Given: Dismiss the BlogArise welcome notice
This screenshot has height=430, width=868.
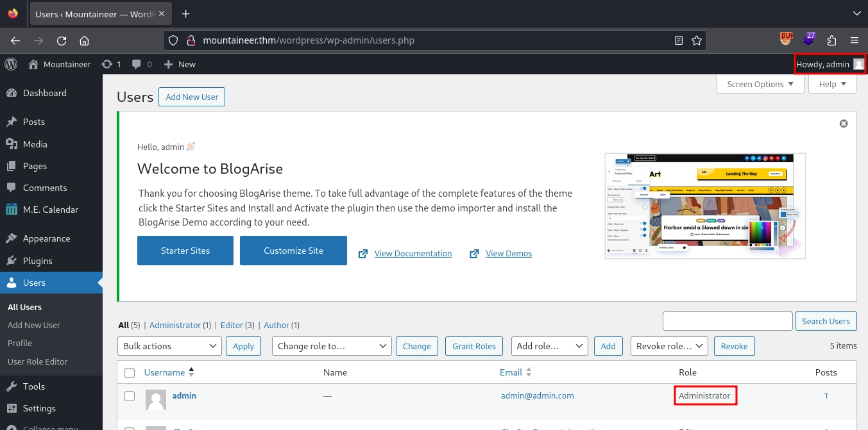Looking at the screenshot, I should (x=844, y=124).
